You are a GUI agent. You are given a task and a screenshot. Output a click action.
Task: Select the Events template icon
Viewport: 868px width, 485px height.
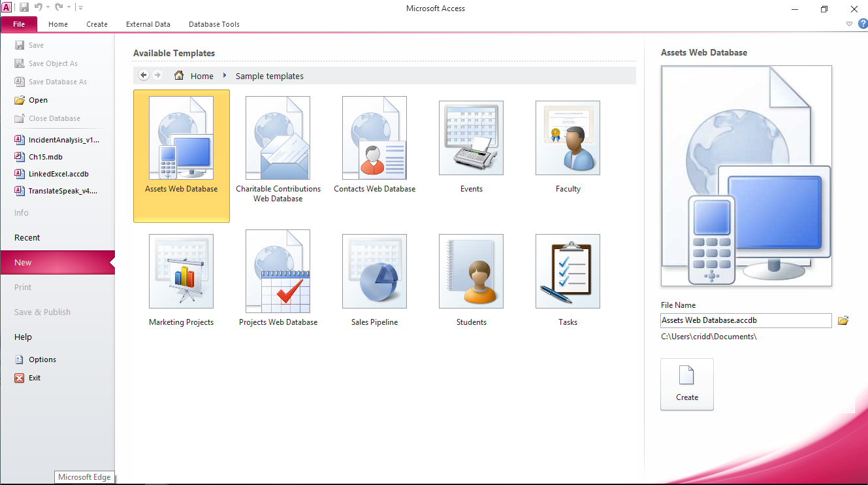(x=471, y=138)
